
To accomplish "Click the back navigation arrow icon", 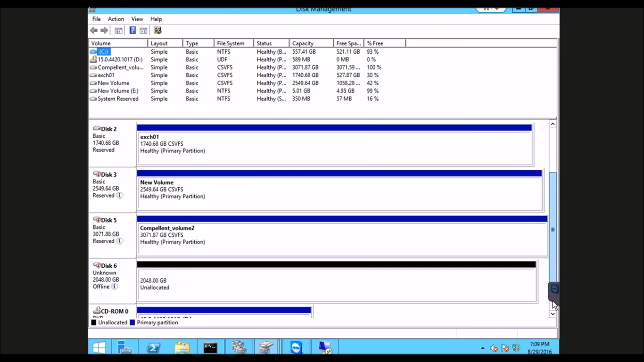I will (93, 30).
